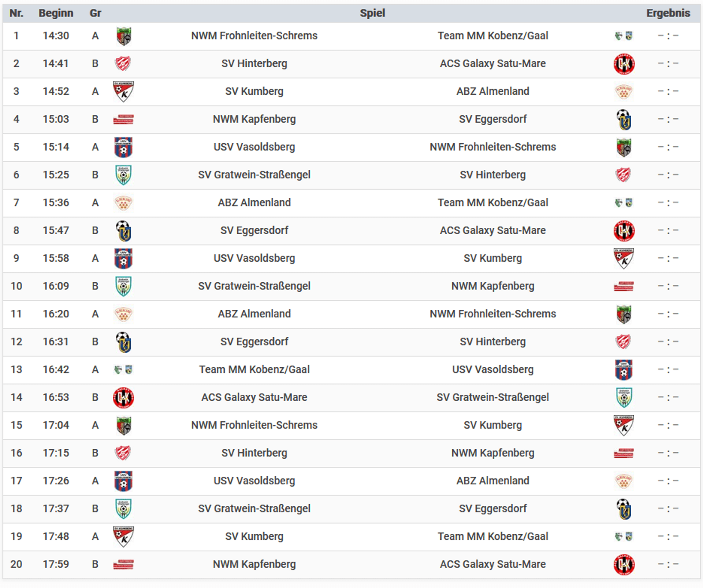Open ABZ Almenland team link in match 11
703x588 pixels.
(254, 314)
